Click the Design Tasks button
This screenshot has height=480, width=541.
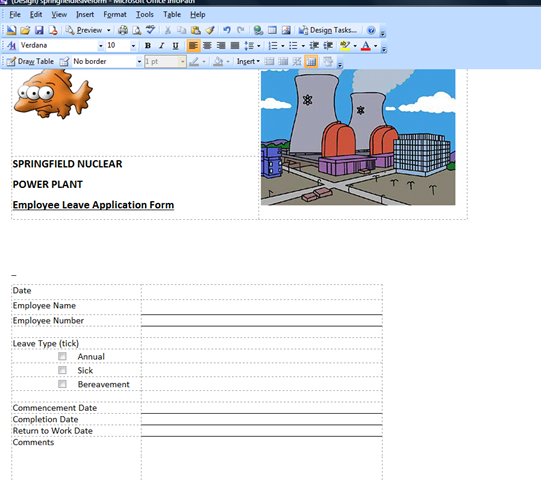(328, 30)
